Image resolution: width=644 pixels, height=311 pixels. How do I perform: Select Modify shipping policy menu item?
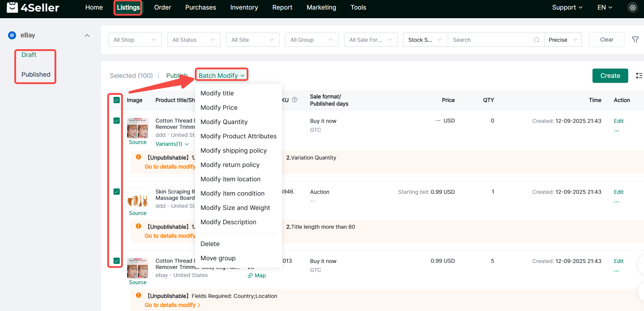234,151
